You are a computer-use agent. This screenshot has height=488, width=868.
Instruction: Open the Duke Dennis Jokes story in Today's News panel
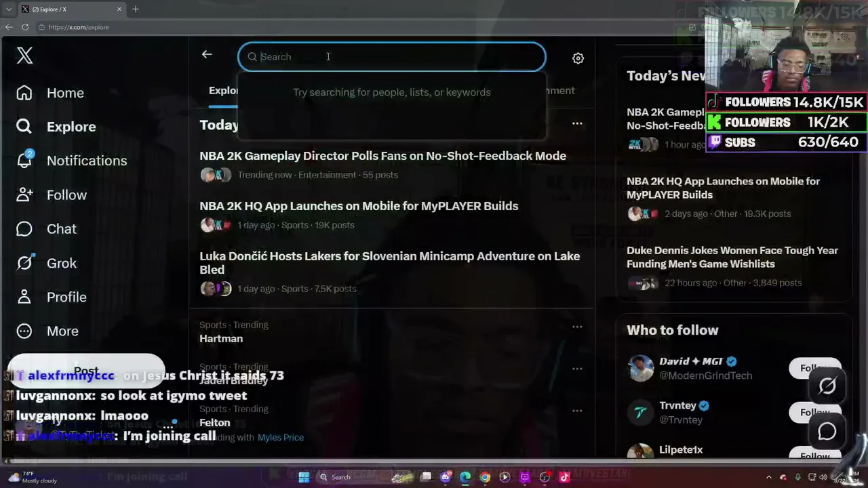point(732,257)
